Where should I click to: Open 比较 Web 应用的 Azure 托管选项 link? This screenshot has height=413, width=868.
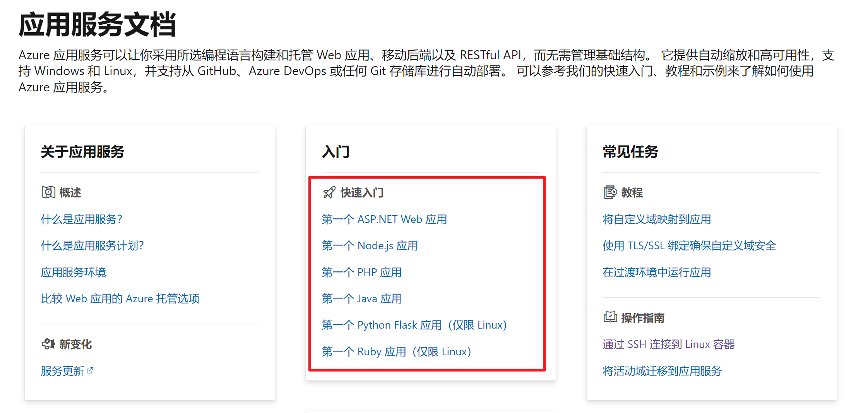(120, 298)
